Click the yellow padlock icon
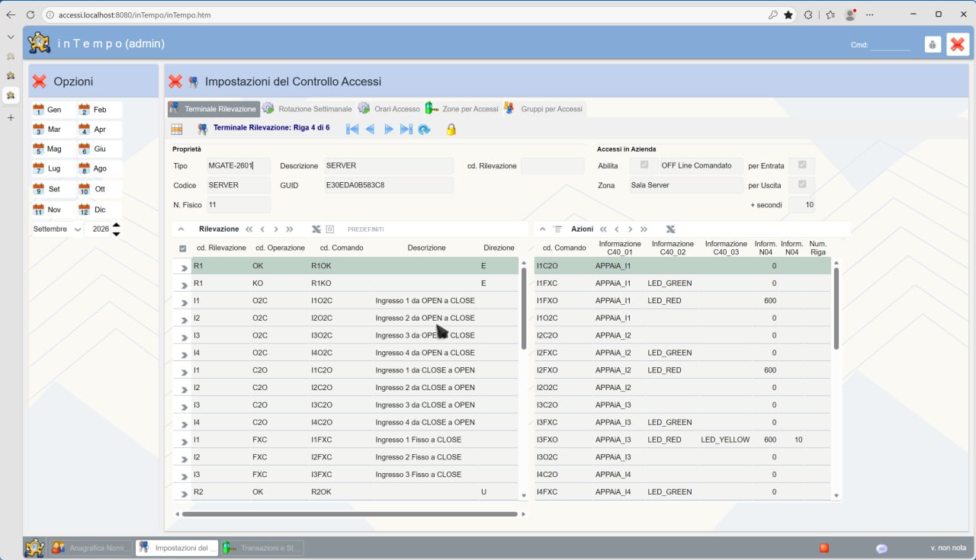 point(451,129)
